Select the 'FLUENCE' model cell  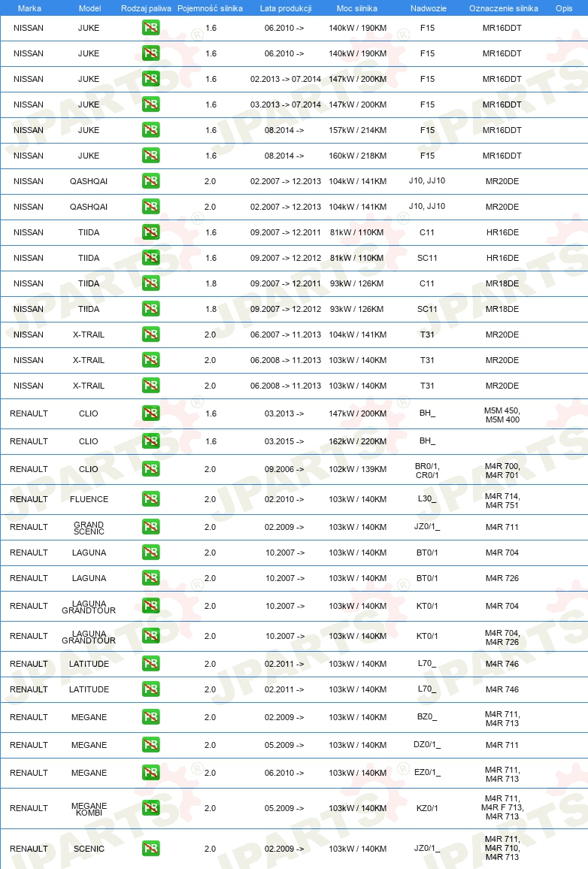click(x=89, y=499)
